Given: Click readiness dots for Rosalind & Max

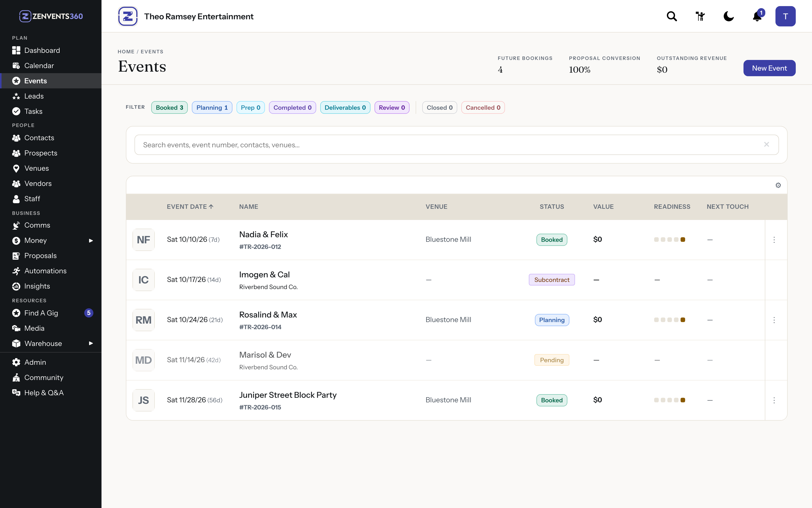Looking at the screenshot, I should tap(669, 320).
